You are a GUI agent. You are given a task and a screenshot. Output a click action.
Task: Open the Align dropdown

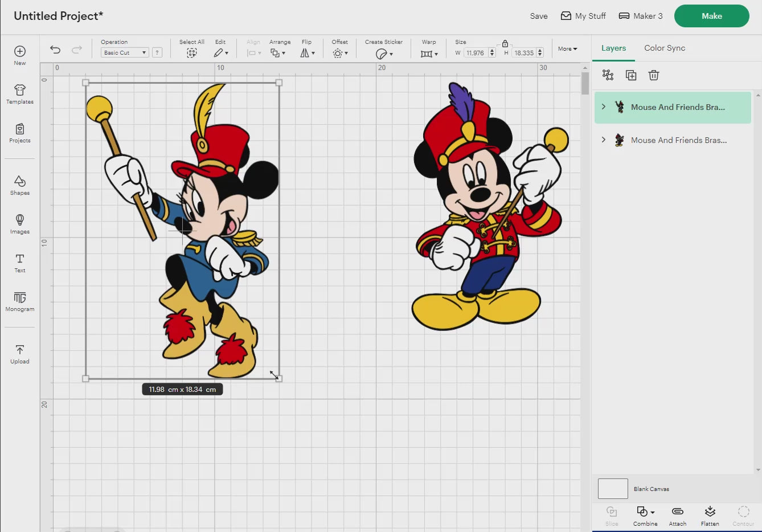coord(254,53)
